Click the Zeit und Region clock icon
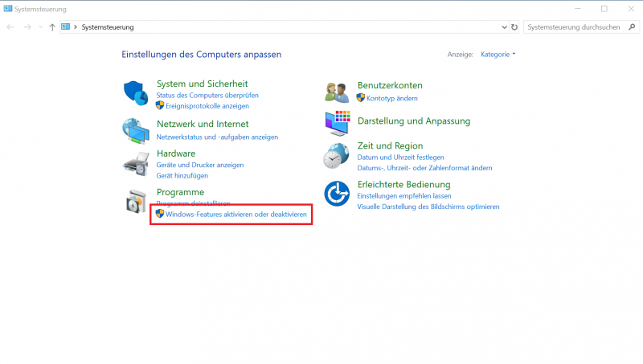 [337, 156]
